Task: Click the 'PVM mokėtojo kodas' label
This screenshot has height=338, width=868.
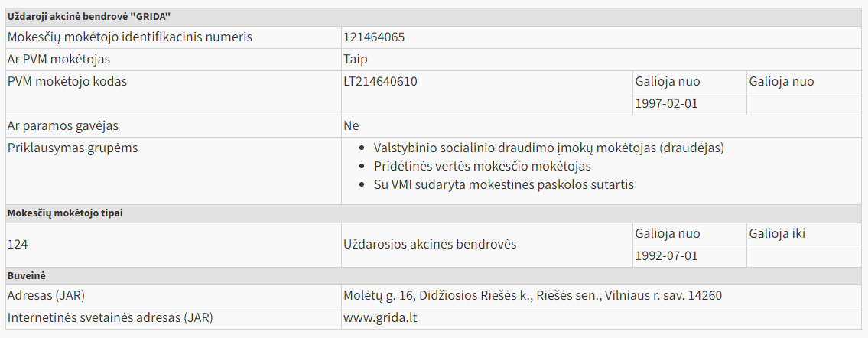Action: coord(67,81)
